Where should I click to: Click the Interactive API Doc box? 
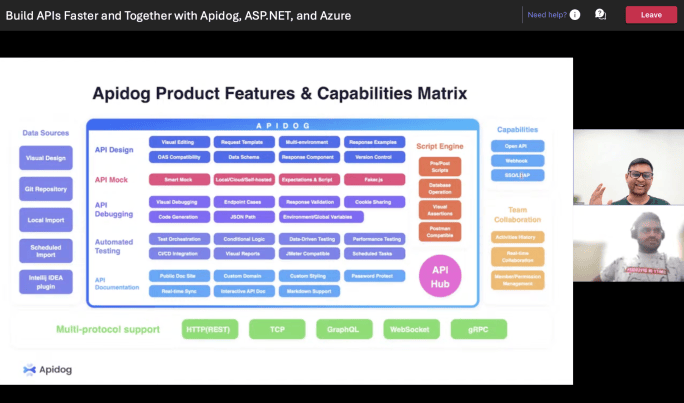(244, 291)
